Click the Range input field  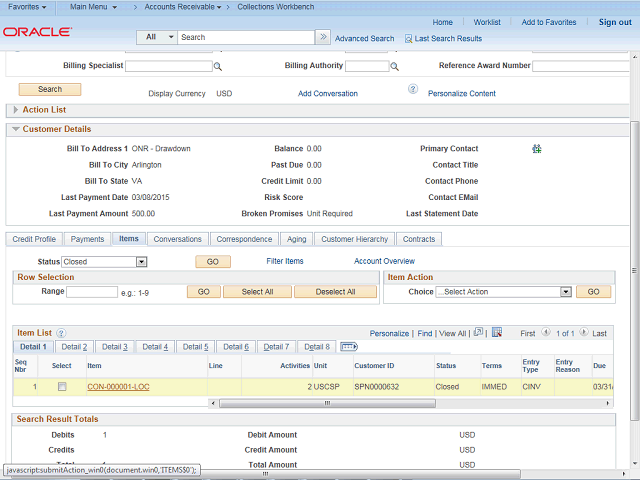click(92, 292)
